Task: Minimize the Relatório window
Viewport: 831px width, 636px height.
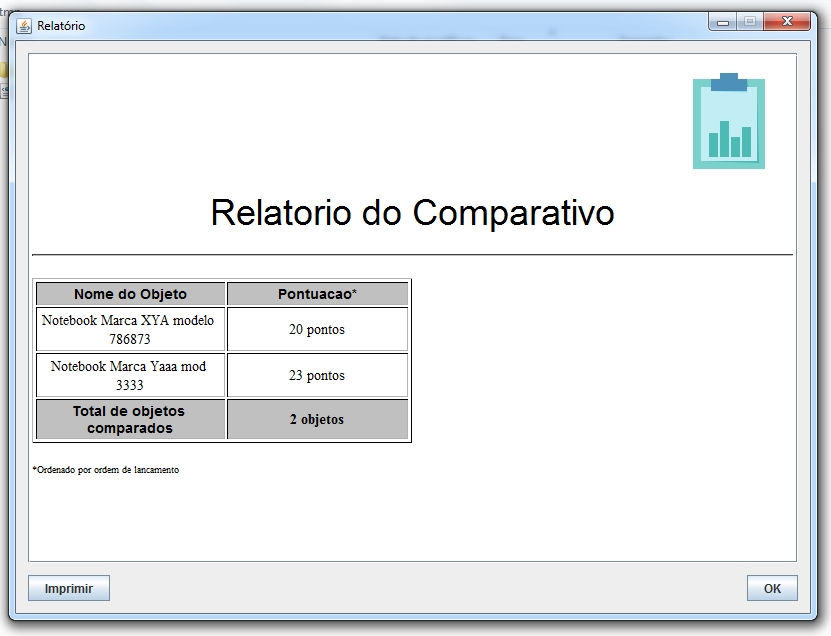Action: 724,22
